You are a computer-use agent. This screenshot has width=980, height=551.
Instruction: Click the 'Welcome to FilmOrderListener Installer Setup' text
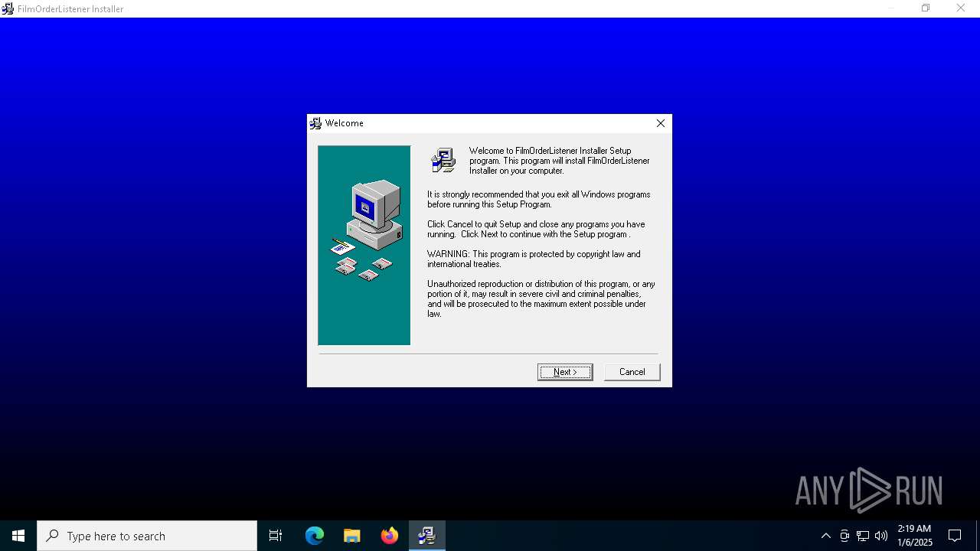559,161
